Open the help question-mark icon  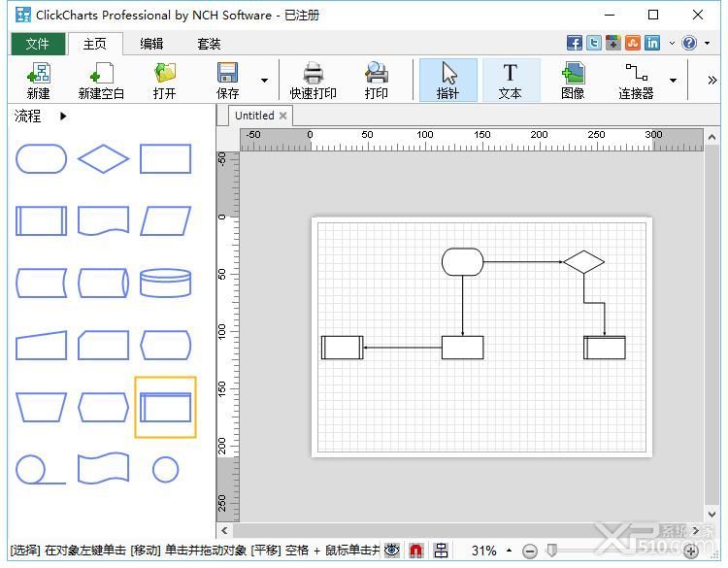689,43
